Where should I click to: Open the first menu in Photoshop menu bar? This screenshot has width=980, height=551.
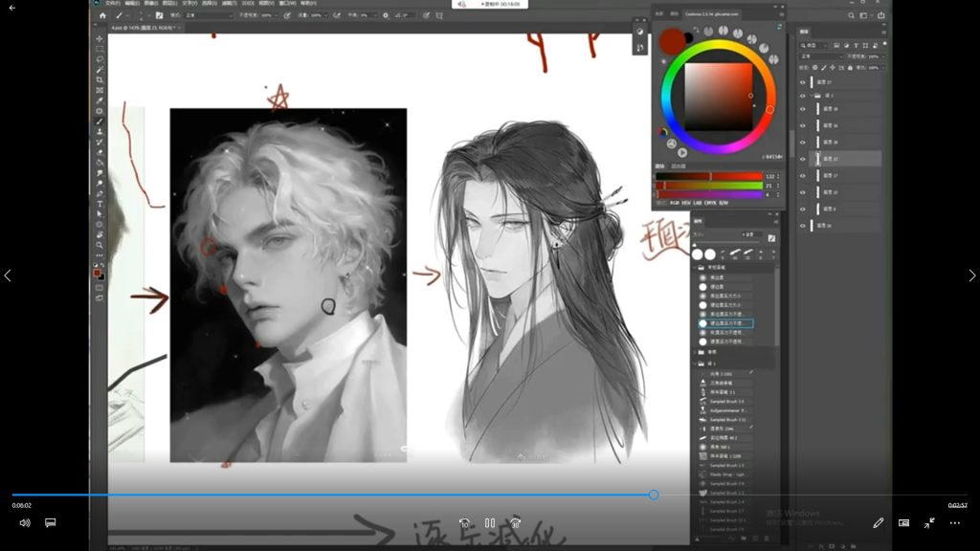(x=113, y=3)
